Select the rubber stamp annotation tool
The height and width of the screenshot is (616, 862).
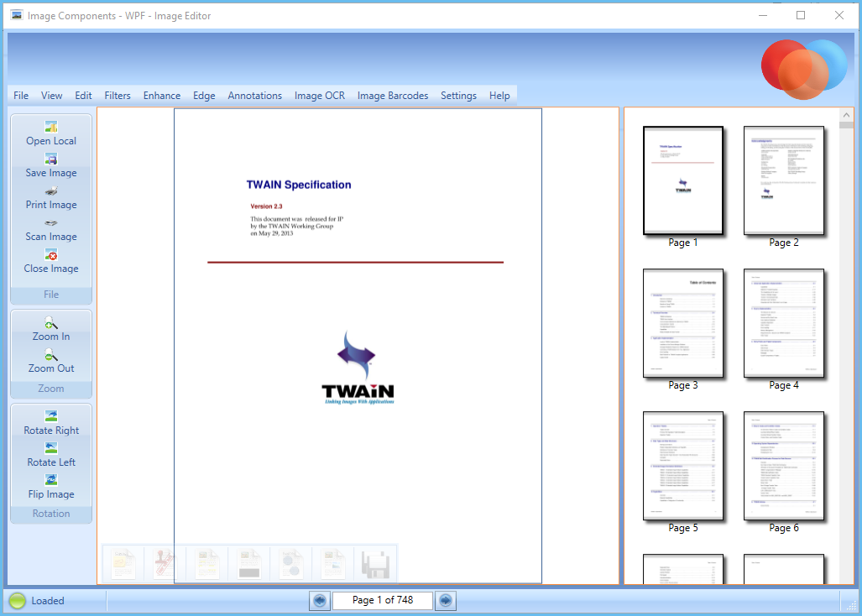(165, 563)
